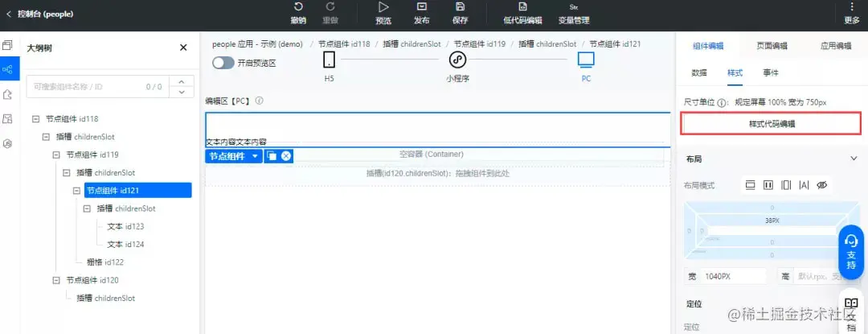The width and height of the screenshot is (868, 334).
Task: Select the block layout mode icon
Action: 750,185
